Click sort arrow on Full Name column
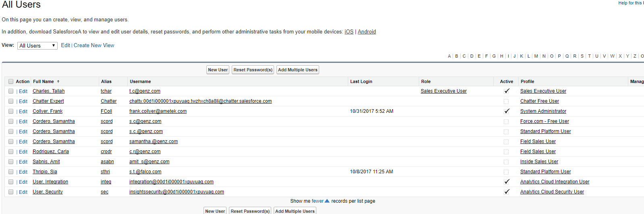This screenshot has width=644, height=214. coord(58,81)
